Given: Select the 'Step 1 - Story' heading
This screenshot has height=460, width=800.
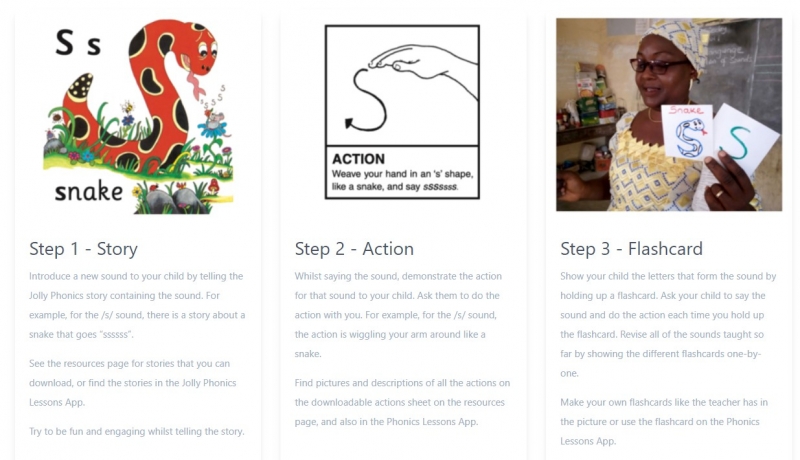Looking at the screenshot, I should pos(83,249).
